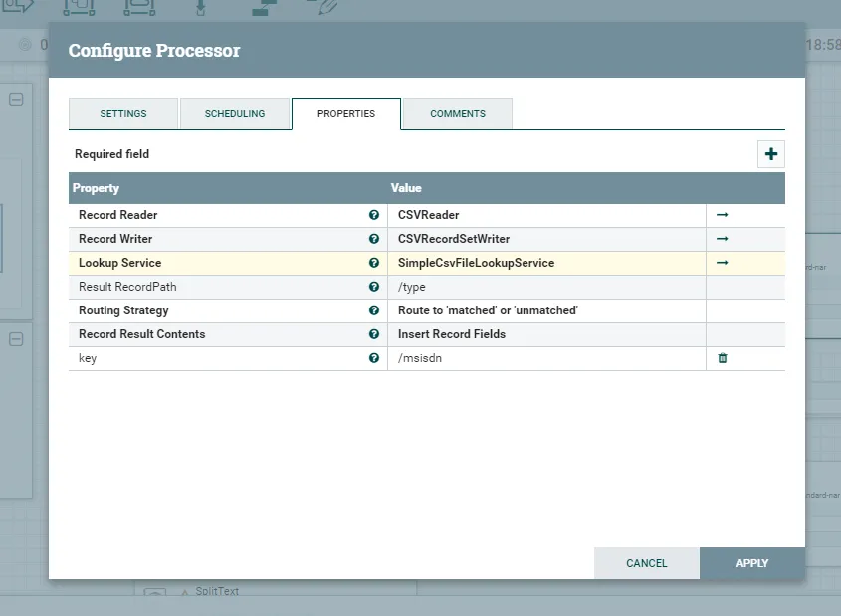Image resolution: width=841 pixels, height=616 pixels.
Task: Change the Insert Record Fields value
Action: click(546, 334)
